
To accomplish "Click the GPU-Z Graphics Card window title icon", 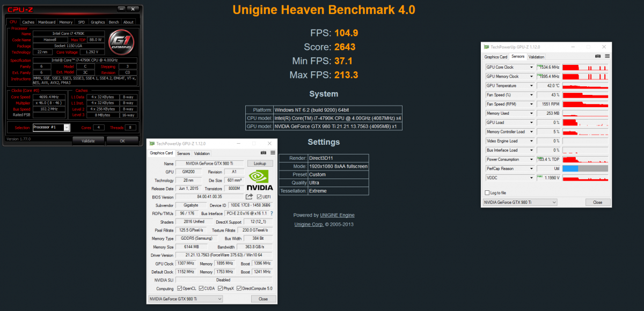I will [x=152, y=144].
